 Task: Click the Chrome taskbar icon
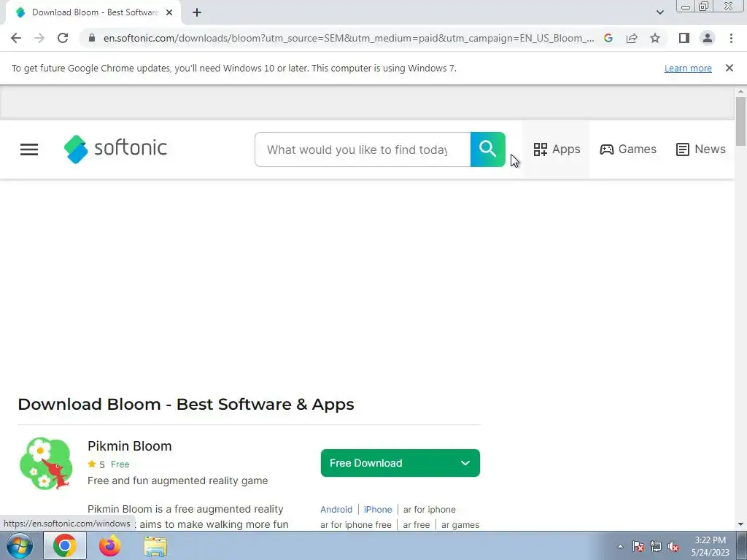tap(65, 545)
